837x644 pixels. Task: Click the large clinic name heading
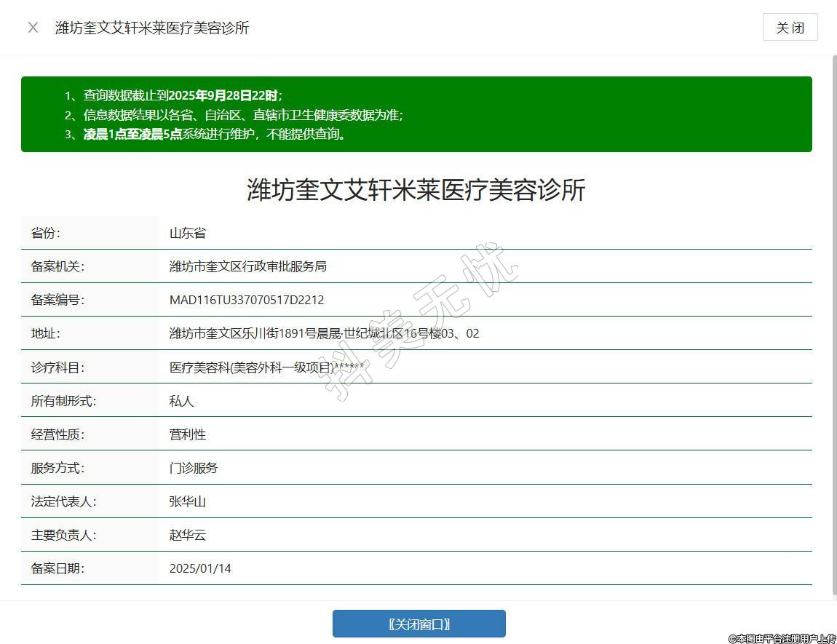click(416, 190)
